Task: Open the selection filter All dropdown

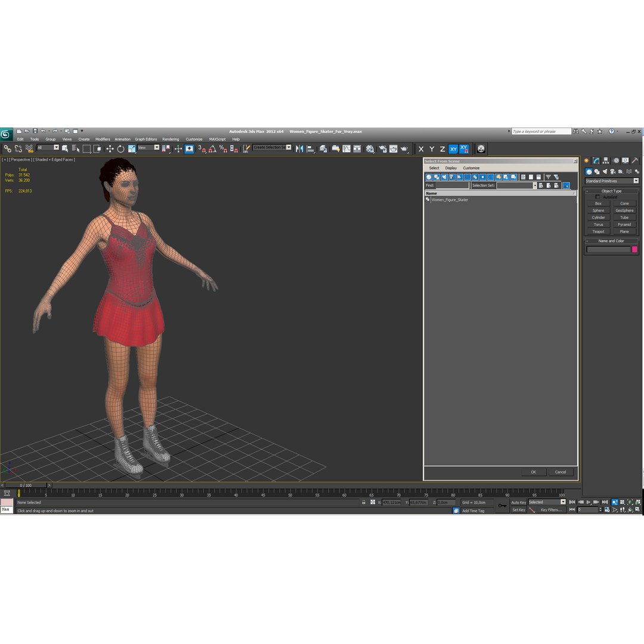Action: 48,147
